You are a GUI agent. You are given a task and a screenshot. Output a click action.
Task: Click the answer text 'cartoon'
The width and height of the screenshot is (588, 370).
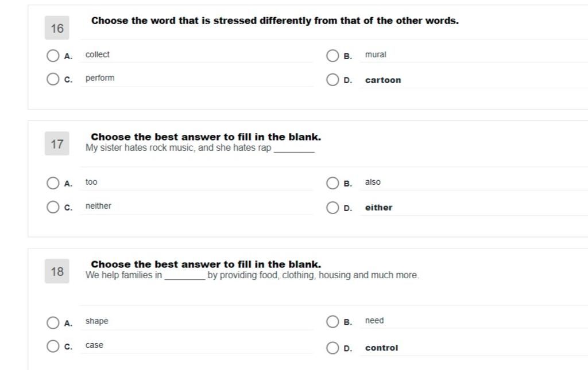click(383, 80)
